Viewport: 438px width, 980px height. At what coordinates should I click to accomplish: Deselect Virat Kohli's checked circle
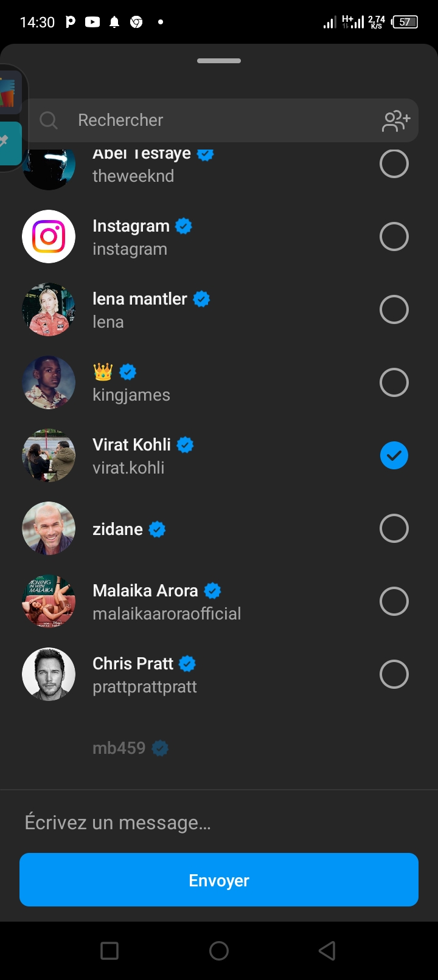[394, 455]
